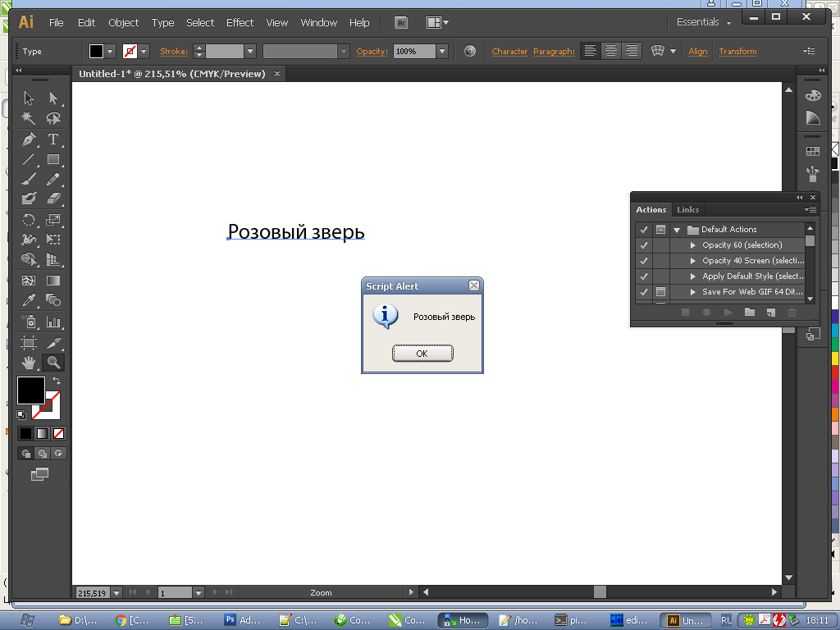The height and width of the screenshot is (630, 840).
Task: Open the Swatches panel grid icon
Action: pyautogui.click(x=813, y=152)
